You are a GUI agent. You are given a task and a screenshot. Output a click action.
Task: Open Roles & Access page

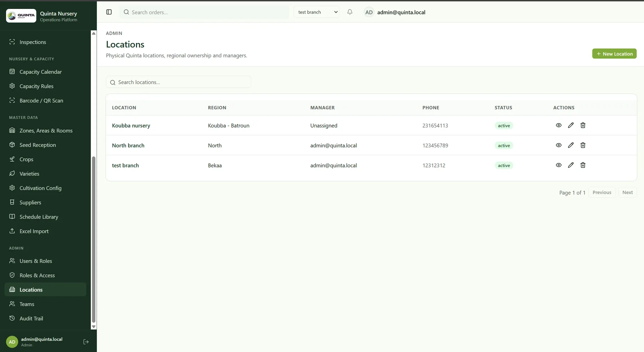point(45,275)
